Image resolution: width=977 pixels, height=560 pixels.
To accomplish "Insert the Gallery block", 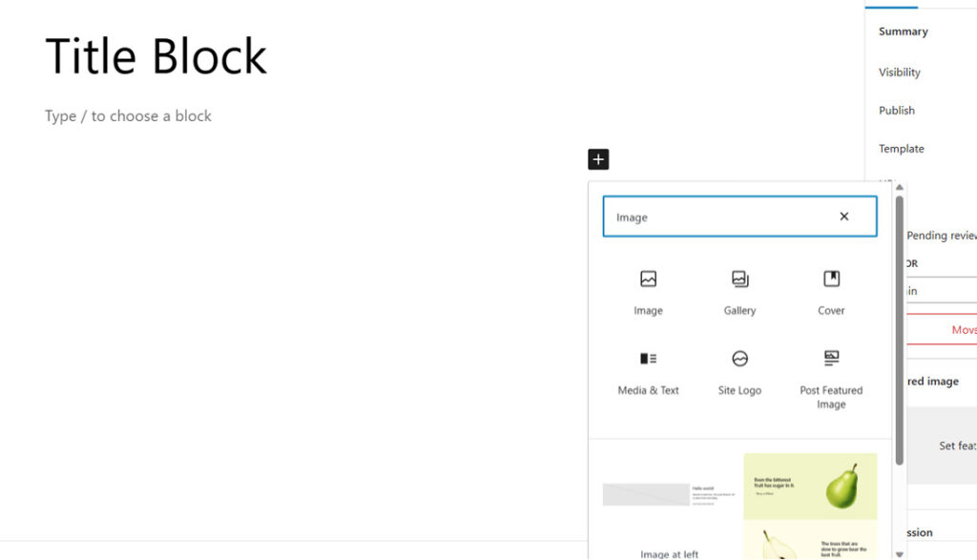I will 739,293.
